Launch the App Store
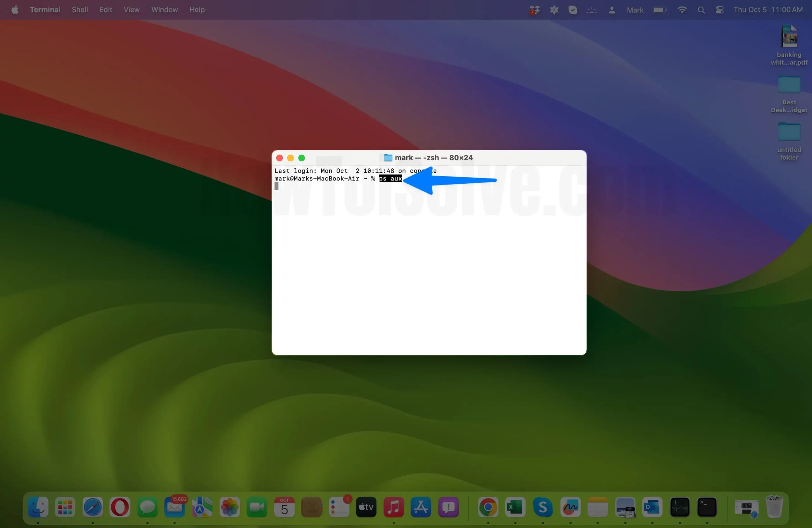This screenshot has width=812, height=528. (x=420, y=508)
